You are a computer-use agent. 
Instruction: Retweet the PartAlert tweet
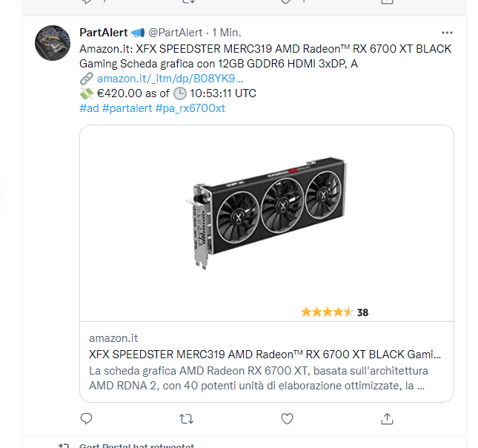[187, 419]
